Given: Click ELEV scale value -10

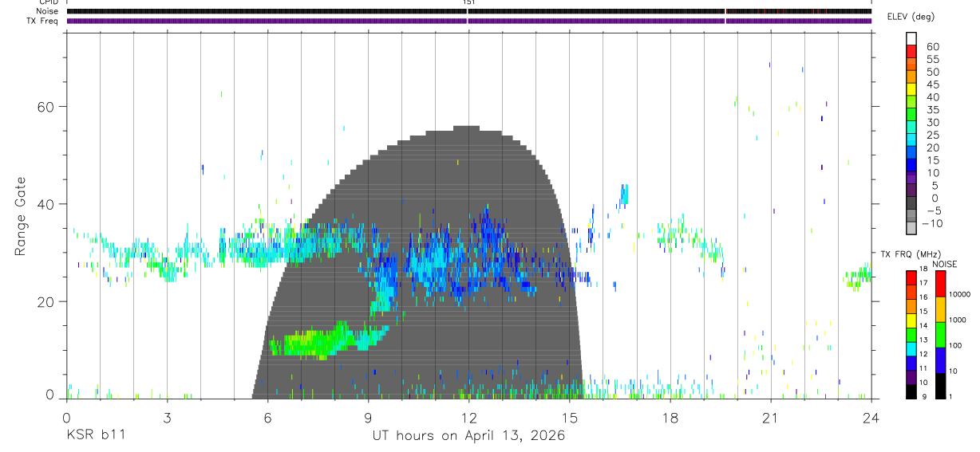Looking at the screenshot, I should [934, 224].
